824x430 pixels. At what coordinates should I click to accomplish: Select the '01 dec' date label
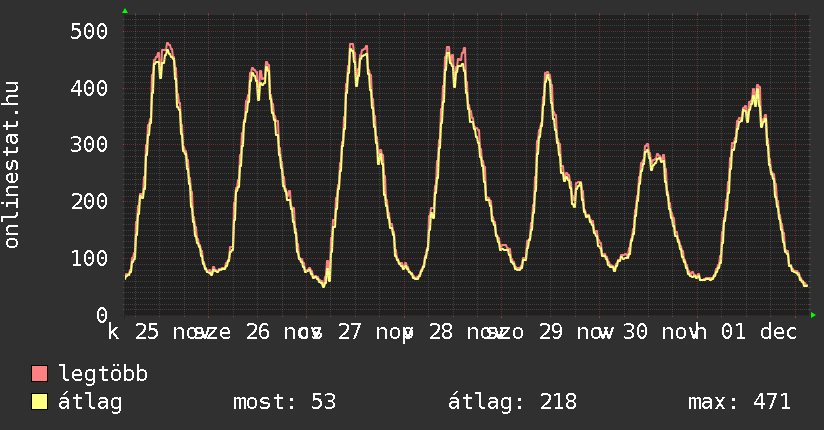[760, 332]
